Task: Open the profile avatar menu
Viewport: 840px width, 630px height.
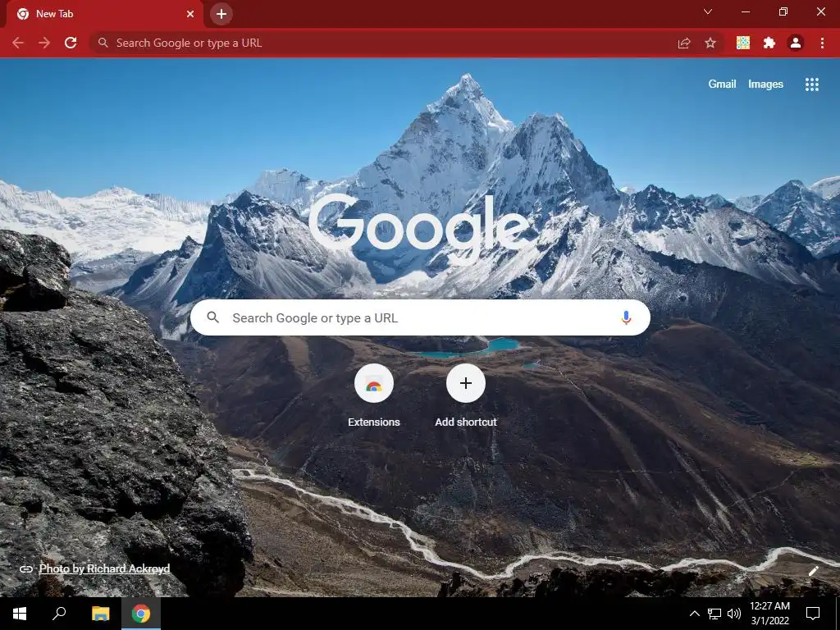Action: pos(796,43)
